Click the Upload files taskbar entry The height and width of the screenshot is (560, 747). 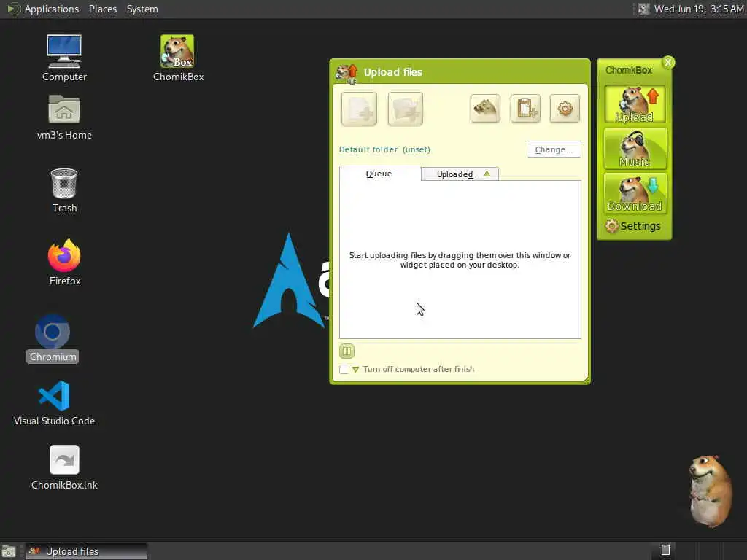coord(86,551)
